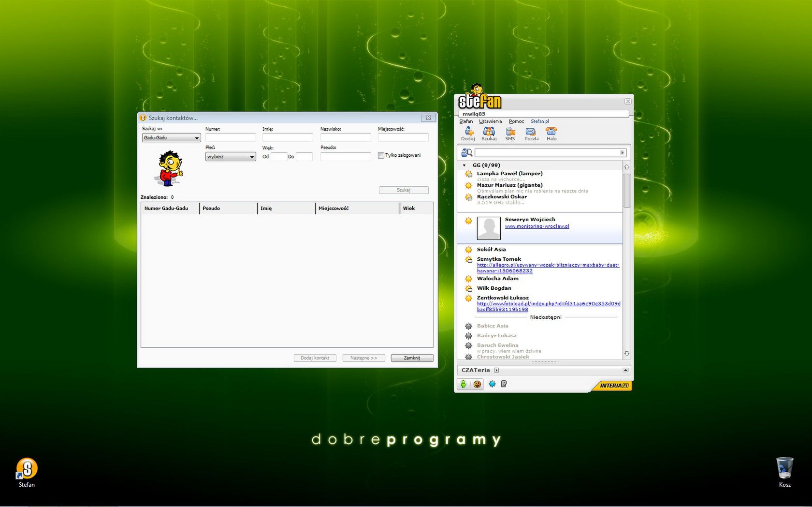Screen dimensions: 812x507
Task: Open the www.monitoring-wroclaw.pl link
Action: click(537, 226)
